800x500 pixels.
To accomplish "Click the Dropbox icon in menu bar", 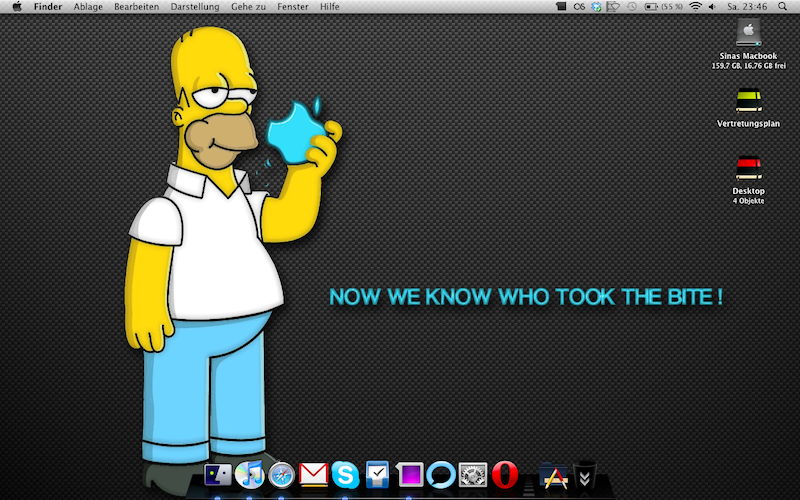I will coord(596,7).
